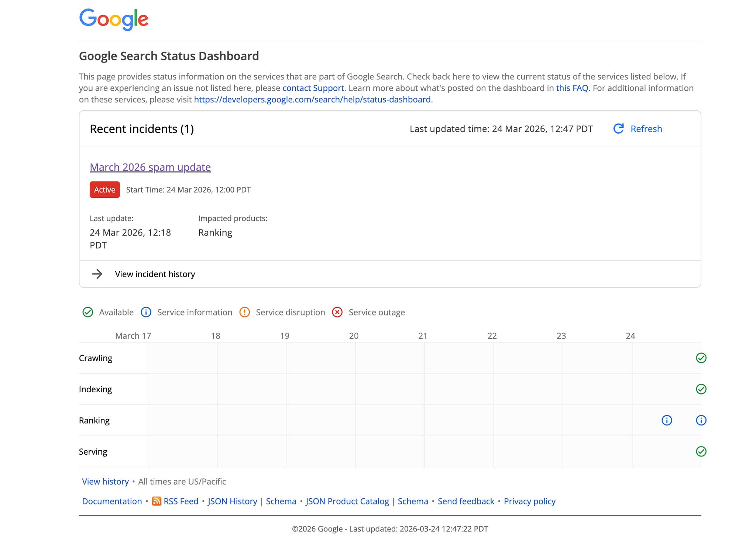Click the 'Ranking' row label in the timeline
756x558 pixels.
pyautogui.click(x=94, y=420)
